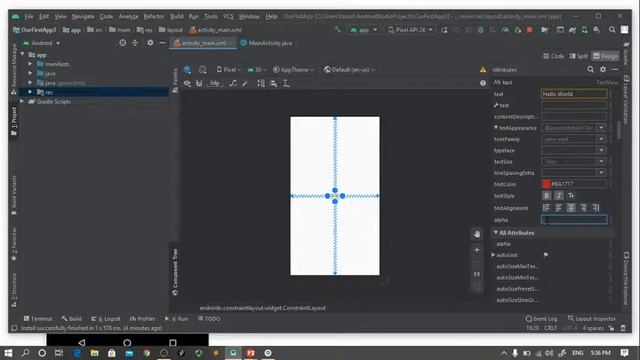Open the Refactor menu
This screenshot has height=360, width=640.
click(x=154, y=17)
